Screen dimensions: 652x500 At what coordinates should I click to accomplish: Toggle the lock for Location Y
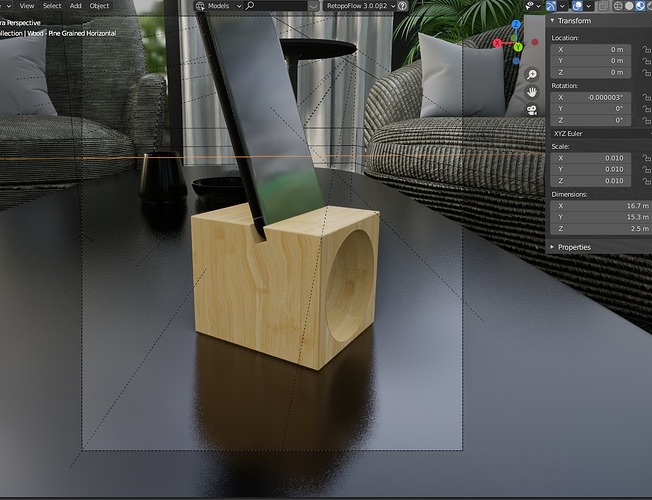tap(647, 61)
